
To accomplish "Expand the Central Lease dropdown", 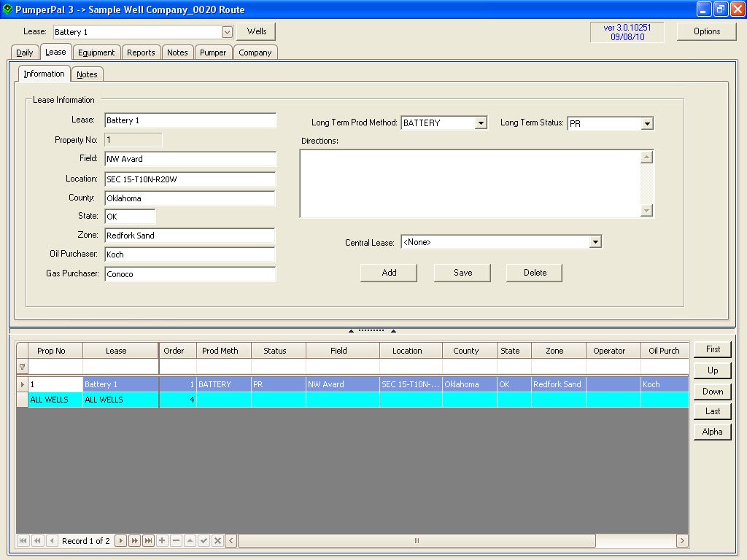I will (x=595, y=242).
